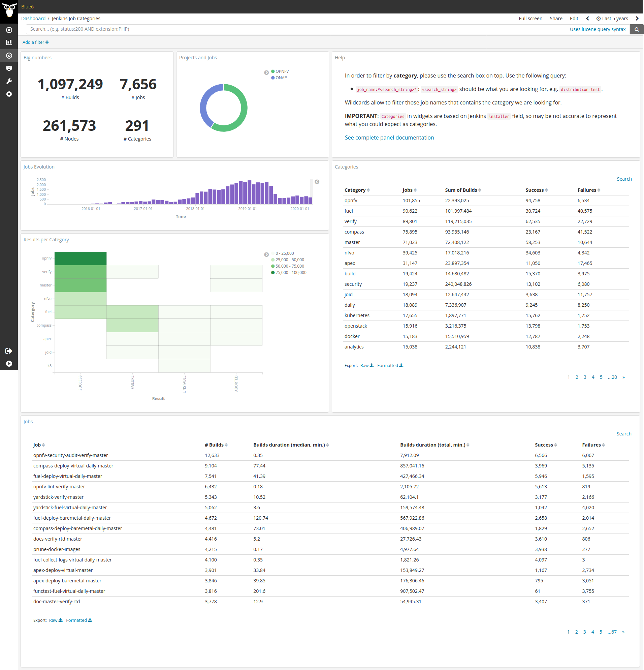Export Categories table as Raw
Viewport: 644px width, 670px height.
(367, 365)
